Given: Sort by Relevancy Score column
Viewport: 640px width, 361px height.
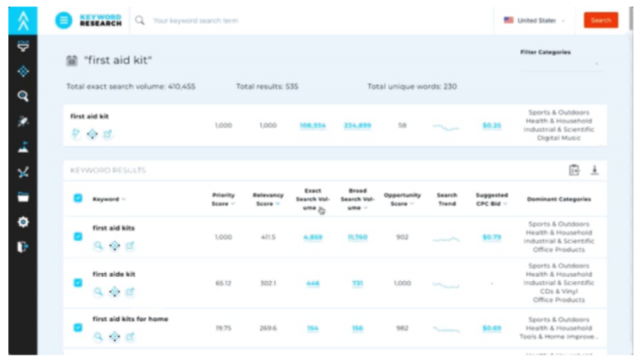Looking at the screenshot, I should [268, 199].
